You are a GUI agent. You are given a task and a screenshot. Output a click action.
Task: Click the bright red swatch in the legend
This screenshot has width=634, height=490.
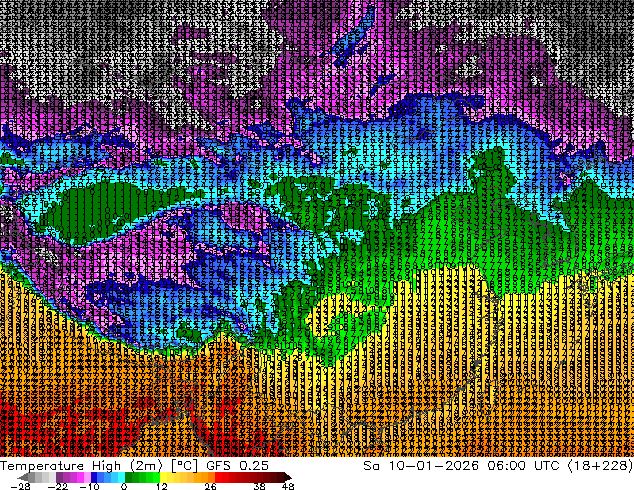coord(218,477)
